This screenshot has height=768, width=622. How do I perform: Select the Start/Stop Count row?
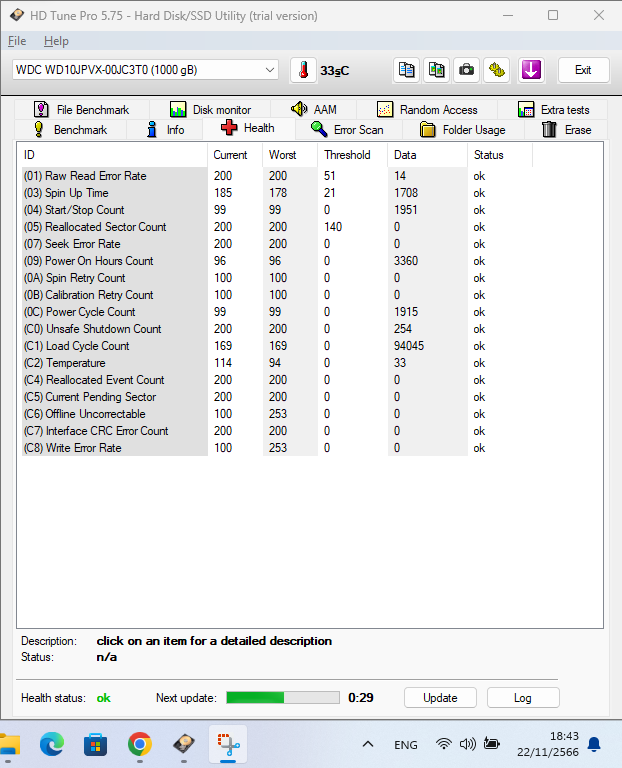coord(277,210)
